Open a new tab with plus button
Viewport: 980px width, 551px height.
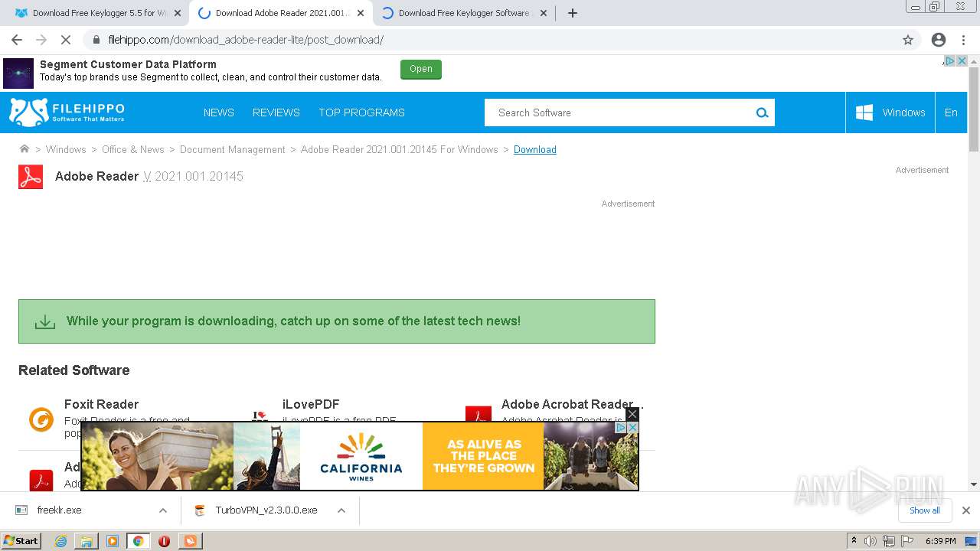tap(572, 13)
